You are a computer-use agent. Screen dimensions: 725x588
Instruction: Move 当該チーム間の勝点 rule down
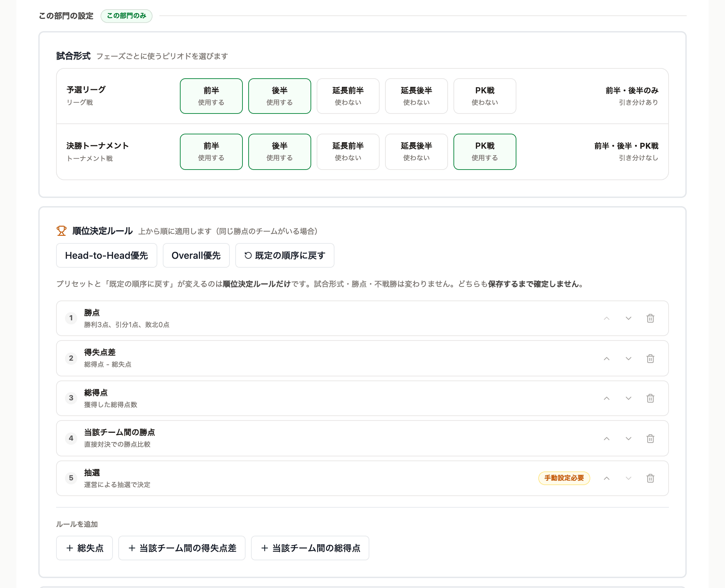pos(628,439)
